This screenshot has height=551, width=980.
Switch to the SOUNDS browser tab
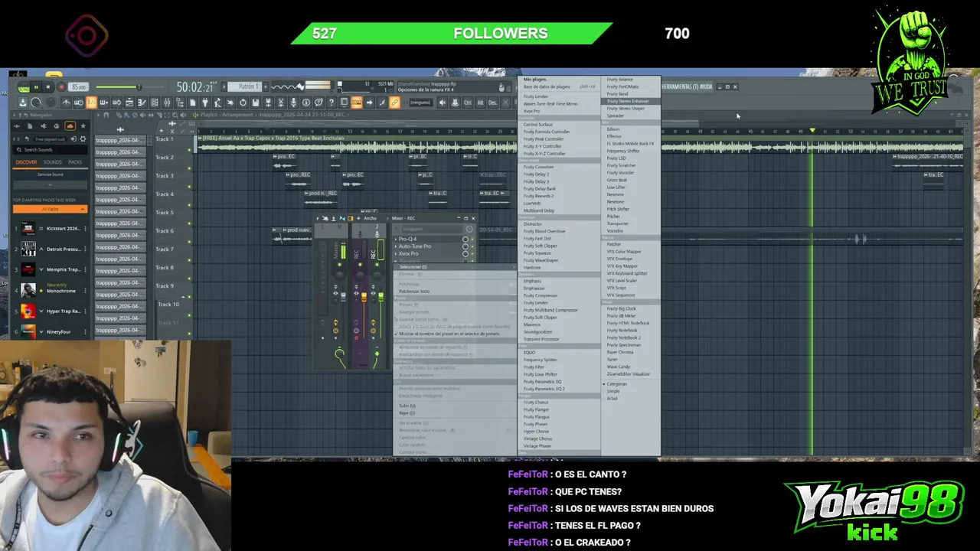pyautogui.click(x=52, y=162)
